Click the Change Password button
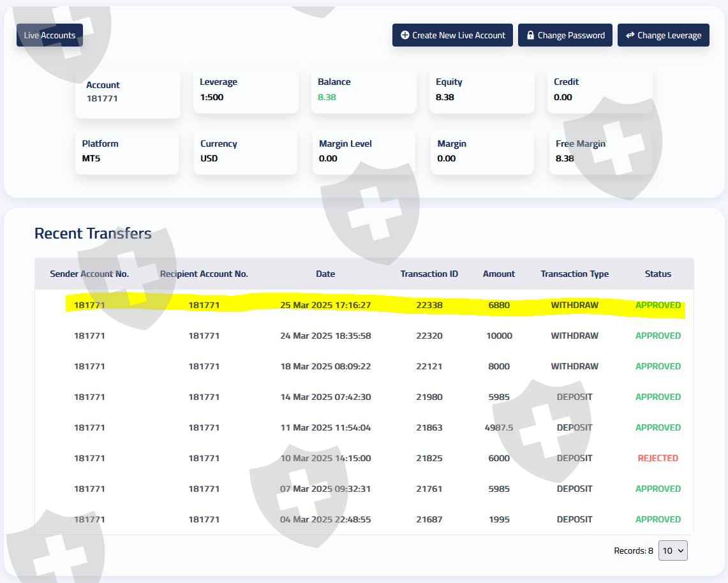This screenshot has width=728, height=583. coord(565,35)
